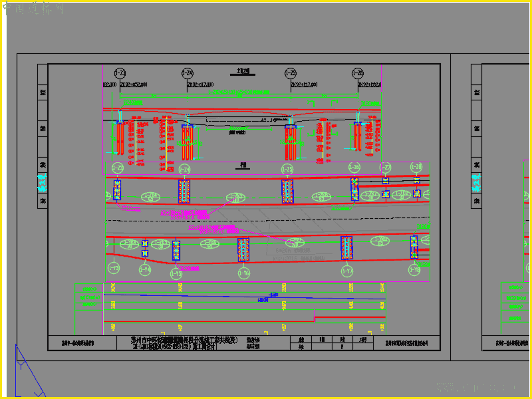Pick green 1-Z3 pier bubble in plan view
Screen dimensions: 532x399
click(118, 168)
